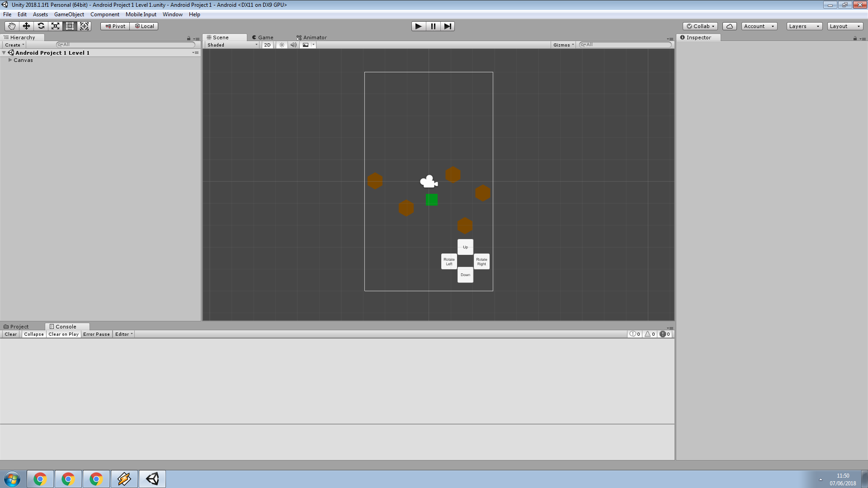This screenshot has width=868, height=488.
Task: Expand the Canvas tree item
Action: tap(10, 60)
